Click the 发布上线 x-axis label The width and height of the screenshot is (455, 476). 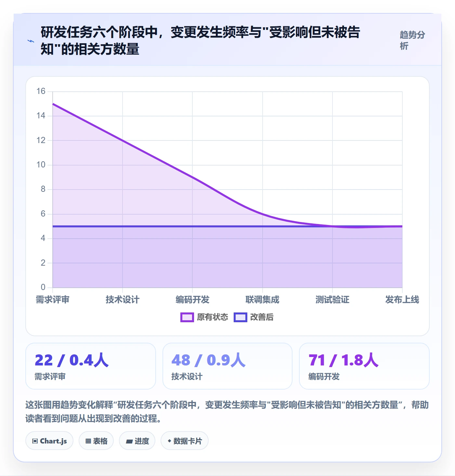(402, 300)
